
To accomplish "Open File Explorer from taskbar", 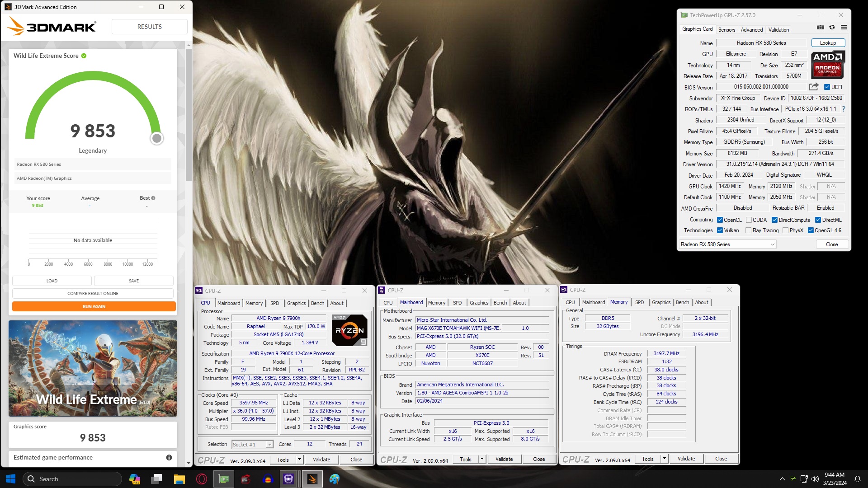I will 179,479.
